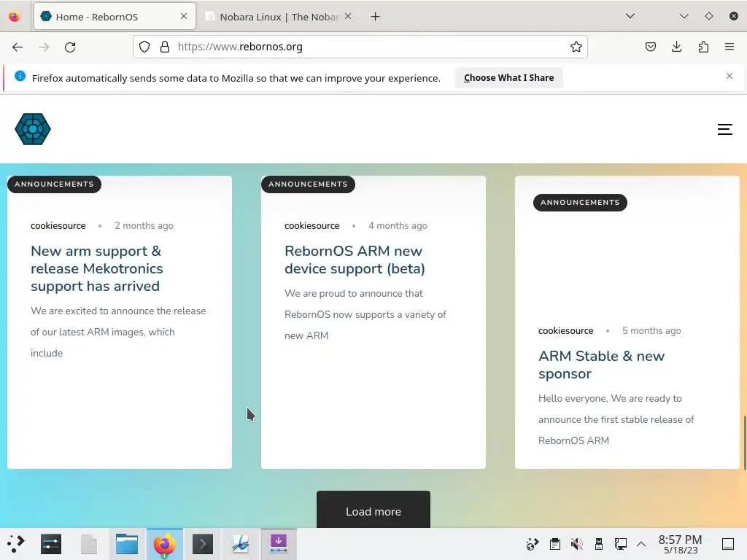This screenshot has width=747, height=560.
Task: Open the Downloads panel
Action: pyautogui.click(x=676, y=47)
